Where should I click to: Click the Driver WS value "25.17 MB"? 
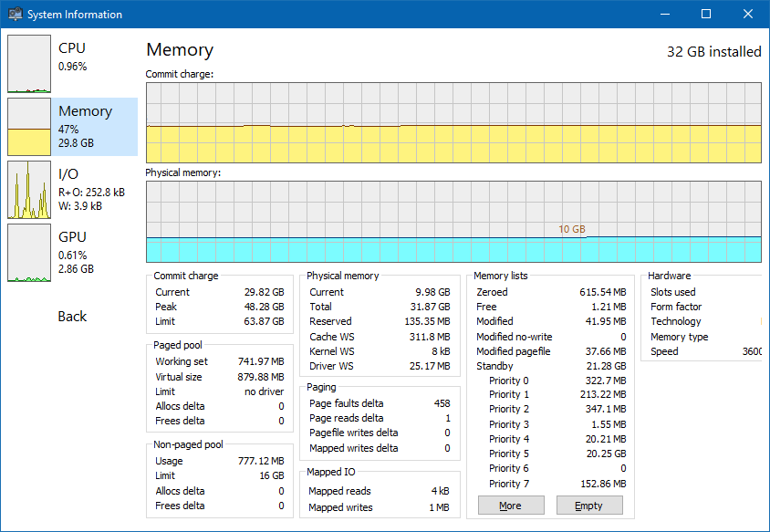430,367
